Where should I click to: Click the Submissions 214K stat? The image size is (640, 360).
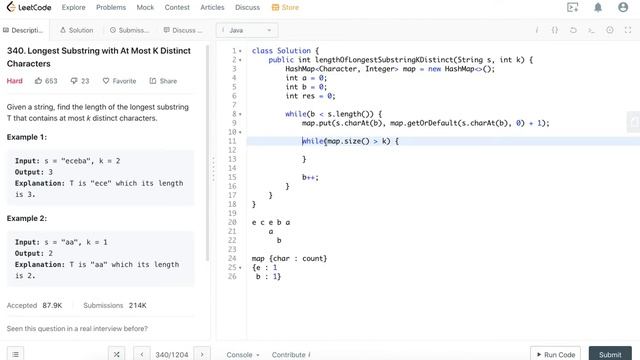115,305
